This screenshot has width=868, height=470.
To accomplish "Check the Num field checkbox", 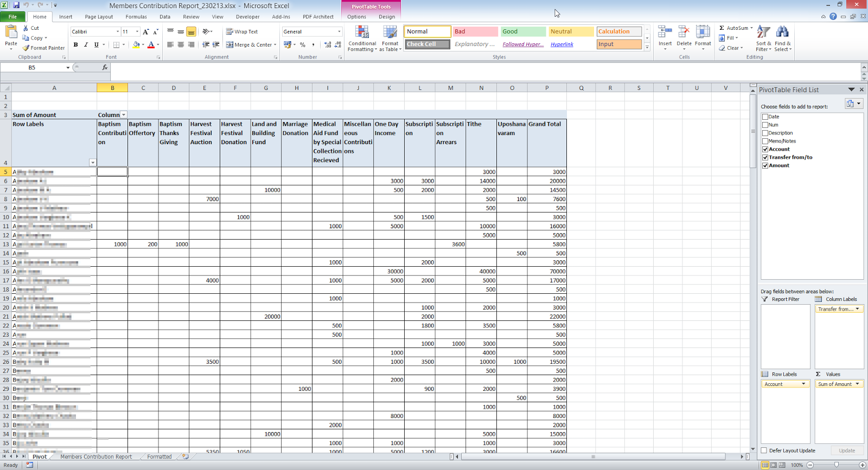I will [x=765, y=125].
